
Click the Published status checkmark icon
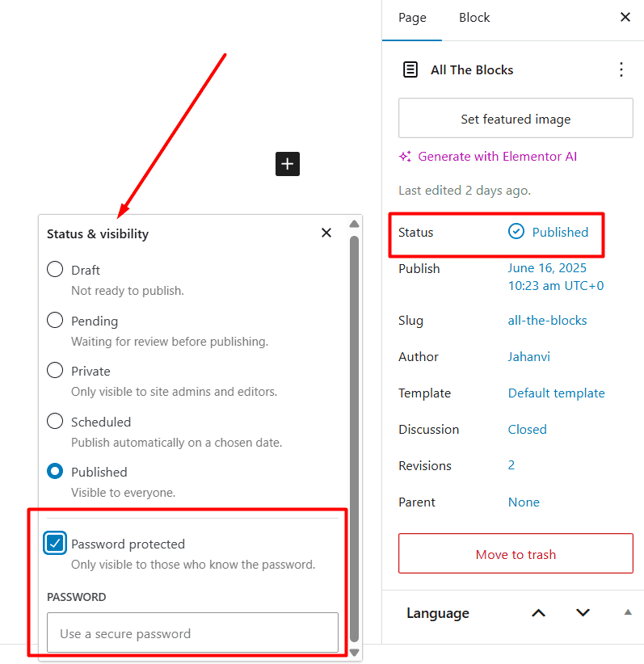point(516,232)
